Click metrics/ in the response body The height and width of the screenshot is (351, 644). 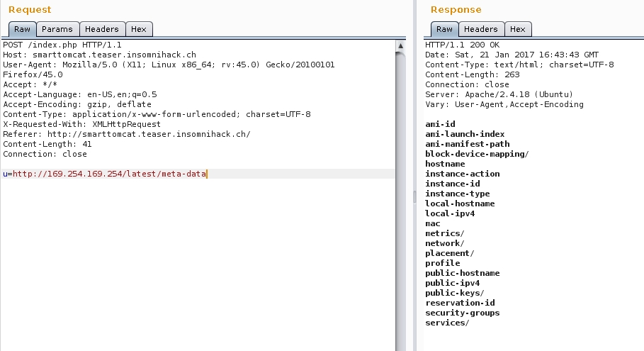click(x=445, y=233)
